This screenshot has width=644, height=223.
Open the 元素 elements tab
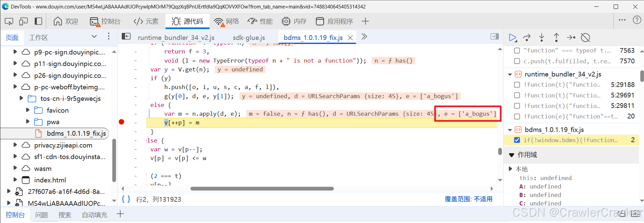click(146, 21)
